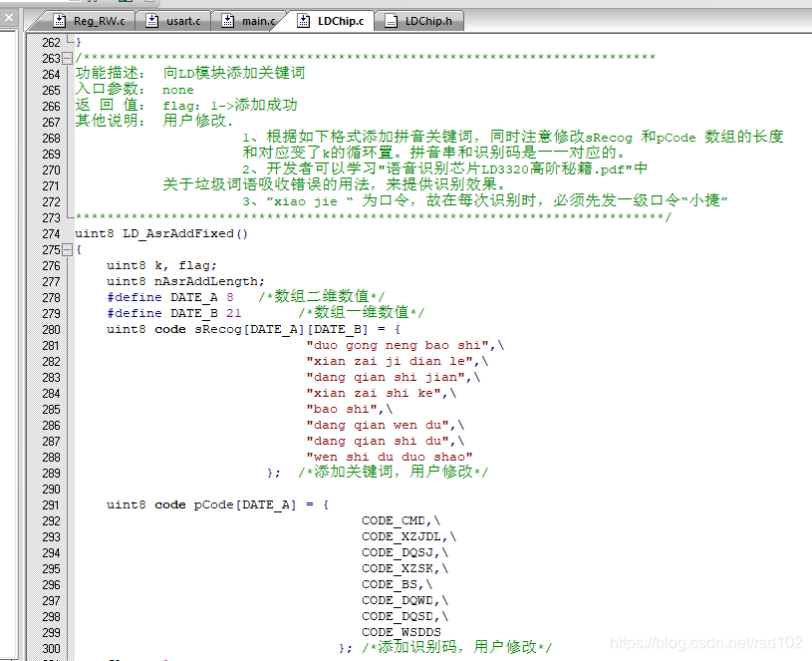The image size is (812, 661).
Task: Click the '#define DATE_B 21' line
Action: pyautogui.click(x=173, y=314)
